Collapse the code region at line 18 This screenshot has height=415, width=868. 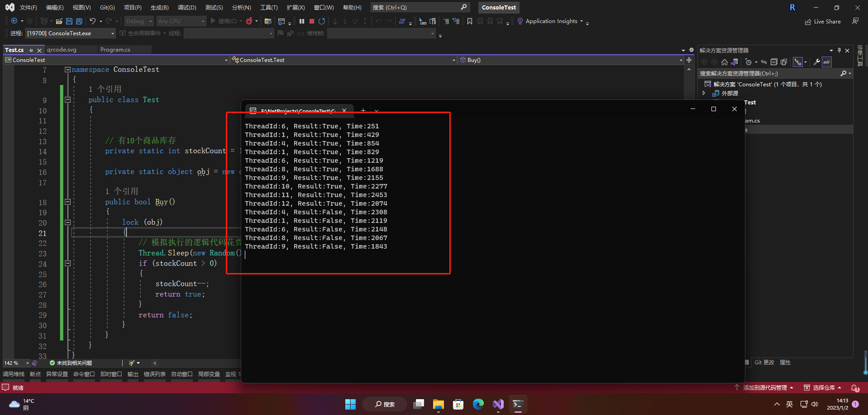coord(67,202)
